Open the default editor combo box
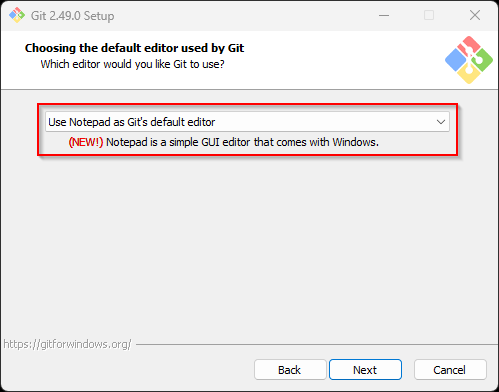The image size is (499, 392). [247, 122]
